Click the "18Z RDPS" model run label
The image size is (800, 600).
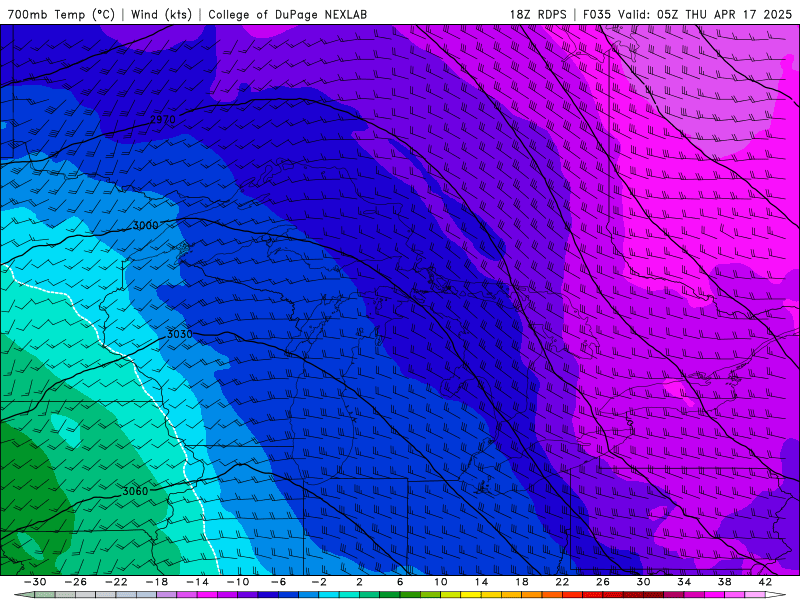(x=538, y=14)
